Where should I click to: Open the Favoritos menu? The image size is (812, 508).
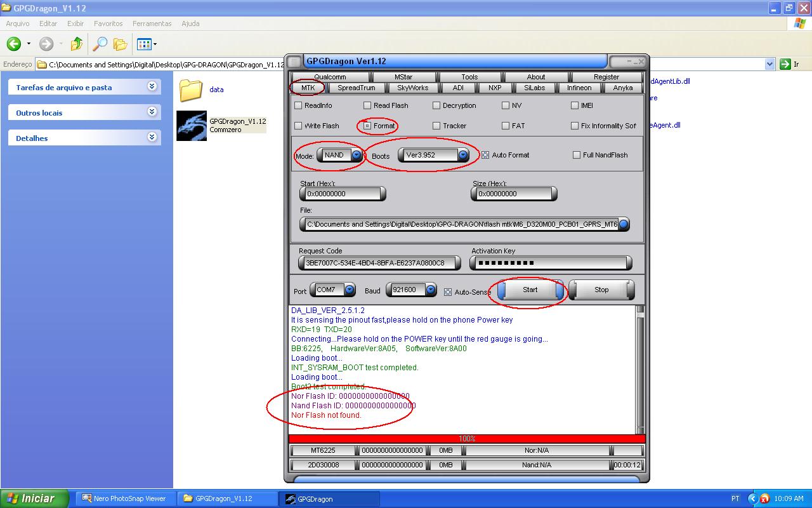click(x=108, y=23)
